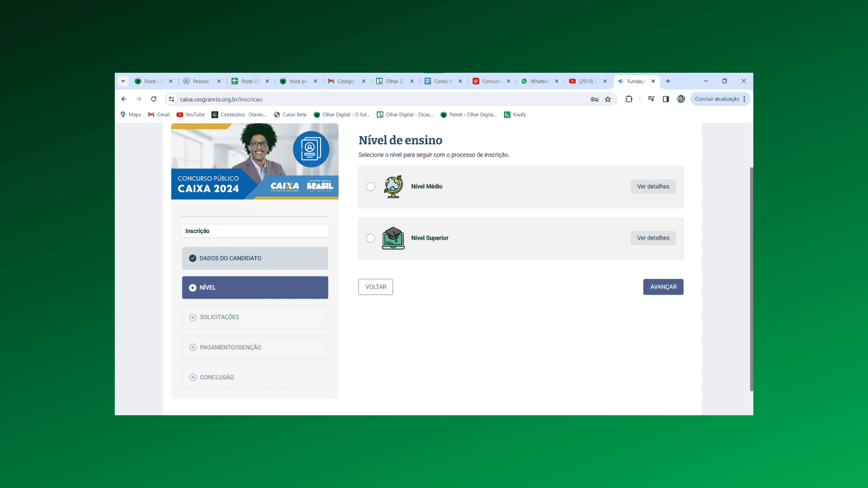Viewport: 868px width, 488px height.
Task: Open the CONCLUSÃO step
Action: click(x=255, y=377)
